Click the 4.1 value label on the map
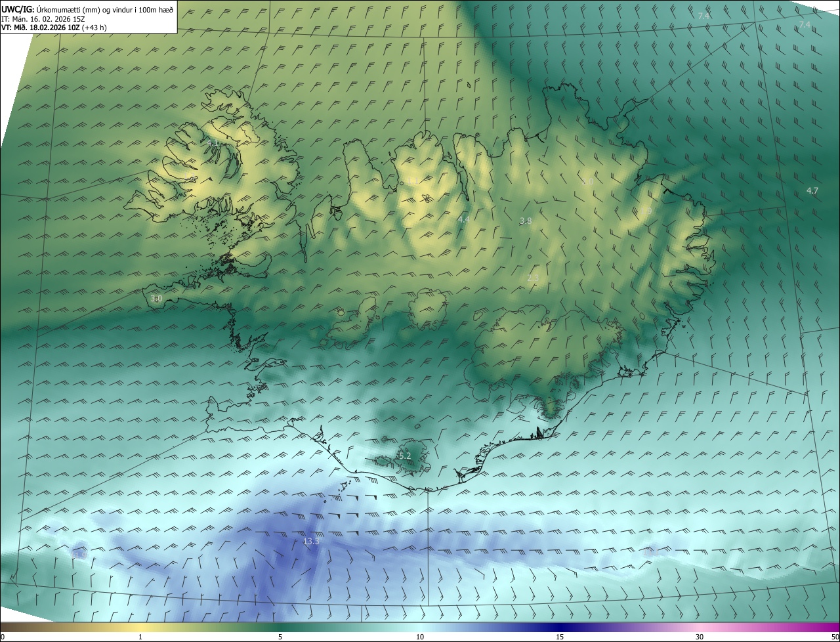Screen dimensions: 840x642 213,143
